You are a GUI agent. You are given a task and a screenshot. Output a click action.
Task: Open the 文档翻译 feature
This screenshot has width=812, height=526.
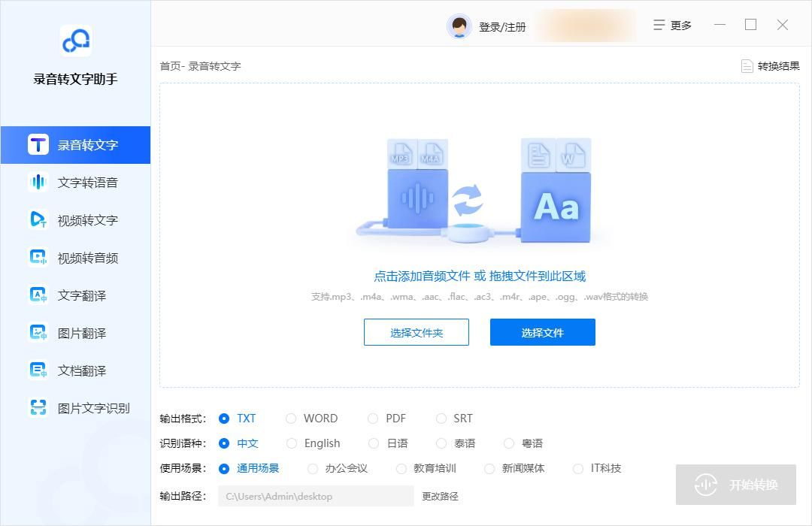click(75, 370)
